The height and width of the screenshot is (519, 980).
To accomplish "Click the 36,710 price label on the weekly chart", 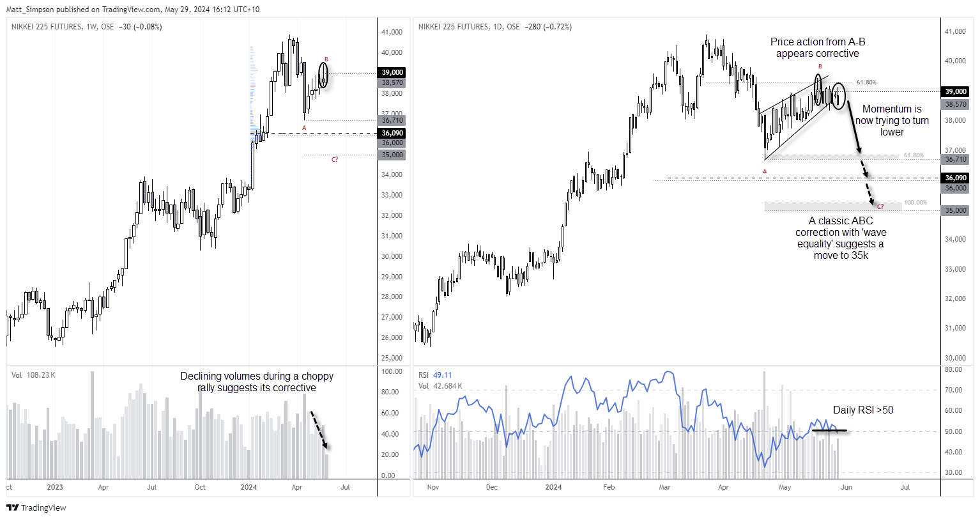I will click(x=392, y=120).
